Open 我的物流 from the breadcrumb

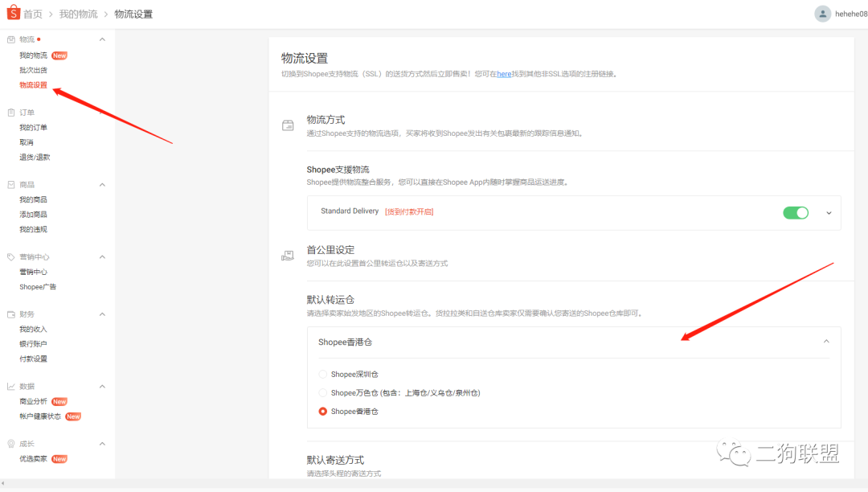pos(78,13)
